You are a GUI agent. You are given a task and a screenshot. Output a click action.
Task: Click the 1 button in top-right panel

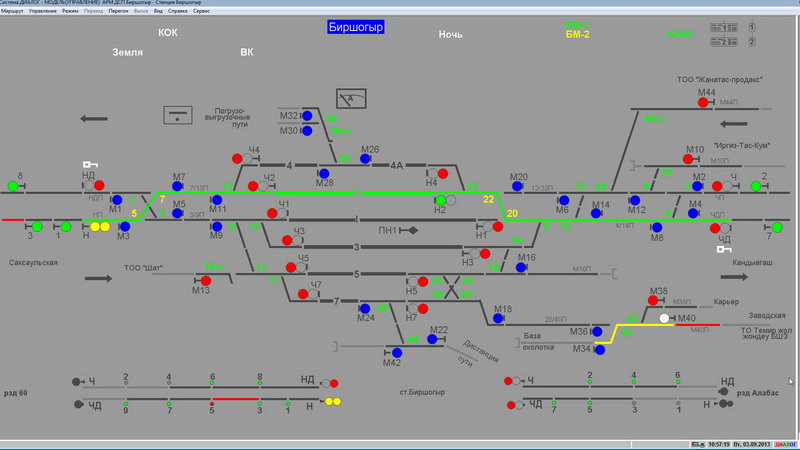click(x=752, y=27)
